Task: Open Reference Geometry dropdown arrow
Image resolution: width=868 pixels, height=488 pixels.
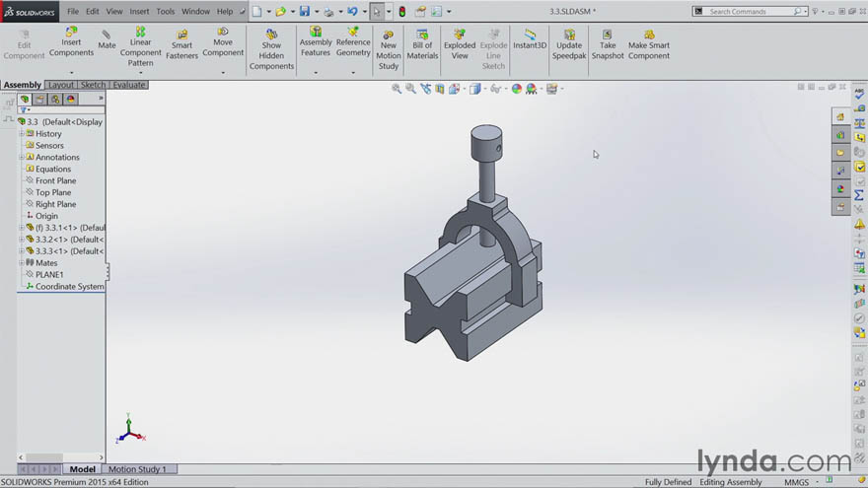Action: coord(353,73)
